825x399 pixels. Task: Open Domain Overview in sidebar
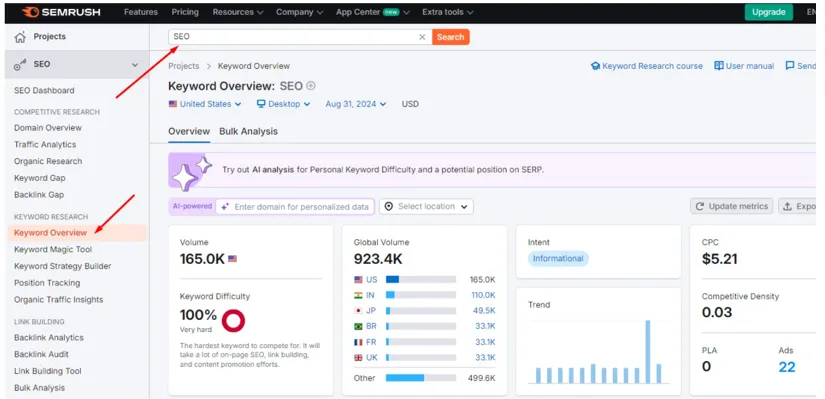click(48, 128)
